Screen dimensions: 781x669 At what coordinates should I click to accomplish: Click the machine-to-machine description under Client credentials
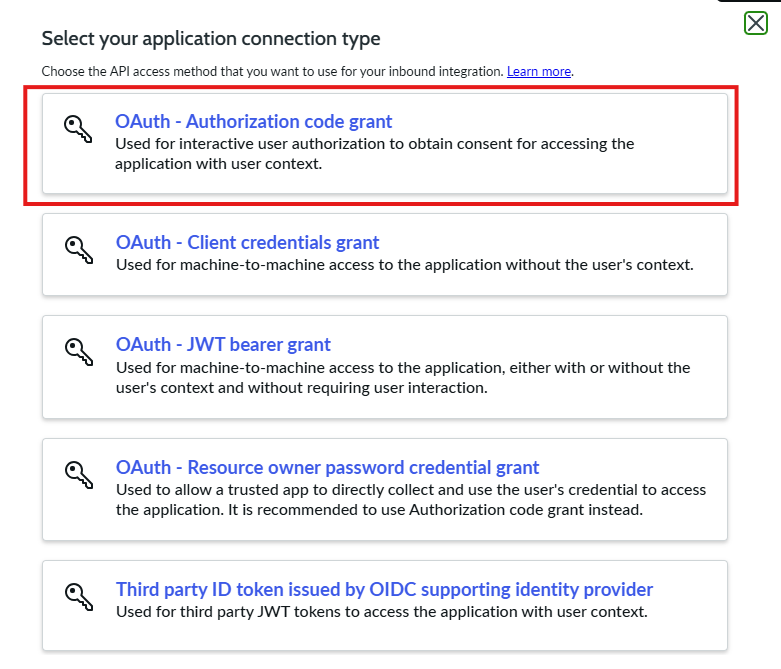tap(404, 265)
